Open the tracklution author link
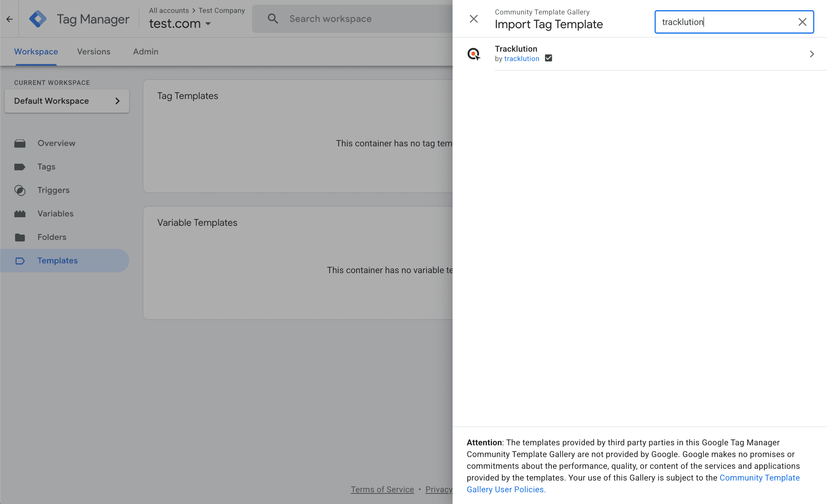This screenshot has height=504, width=827. pos(522,59)
